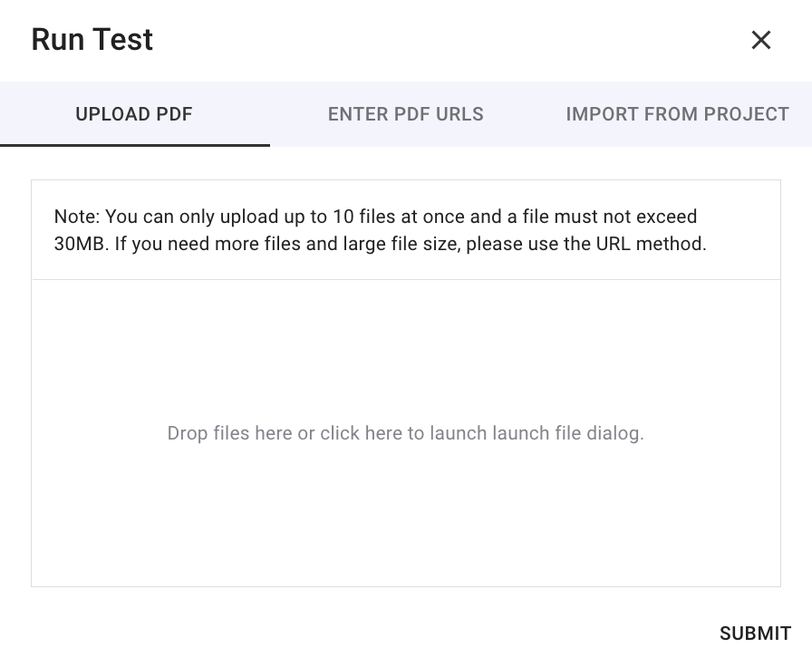812x667 pixels.
Task: Click the drop text to launch file dialog
Action: [x=405, y=433]
